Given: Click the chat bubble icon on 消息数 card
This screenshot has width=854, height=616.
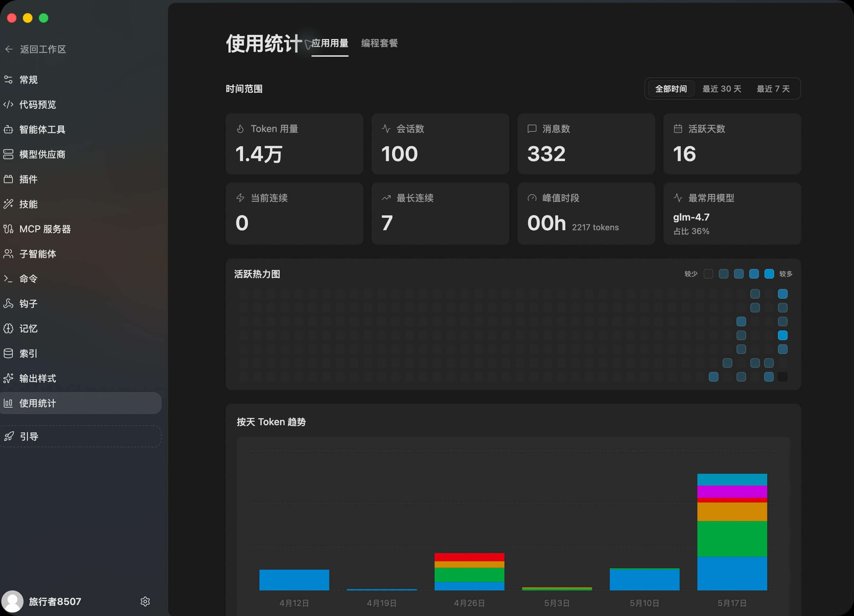Looking at the screenshot, I should [x=532, y=129].
